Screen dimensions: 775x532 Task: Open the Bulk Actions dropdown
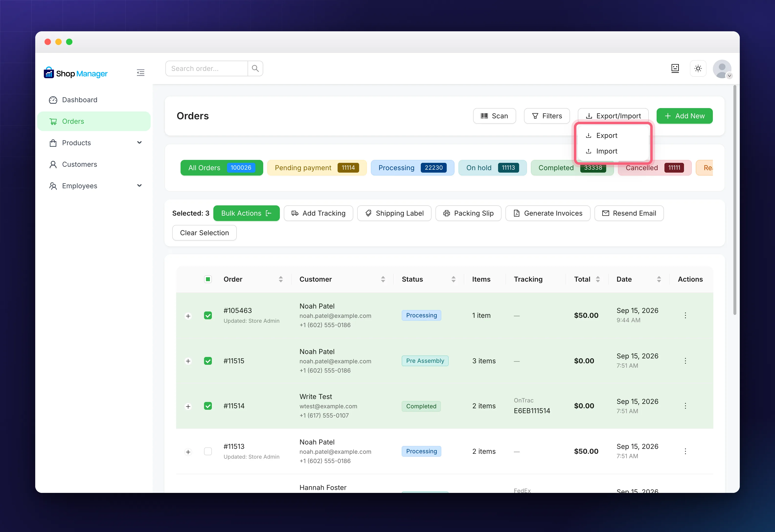246,213
